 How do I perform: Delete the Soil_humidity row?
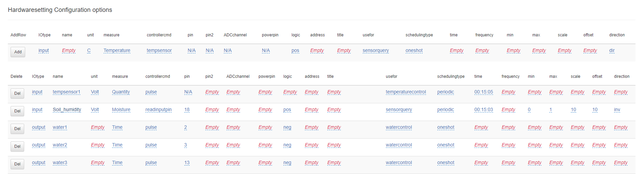pyautogui.click(x=17, y=111)
